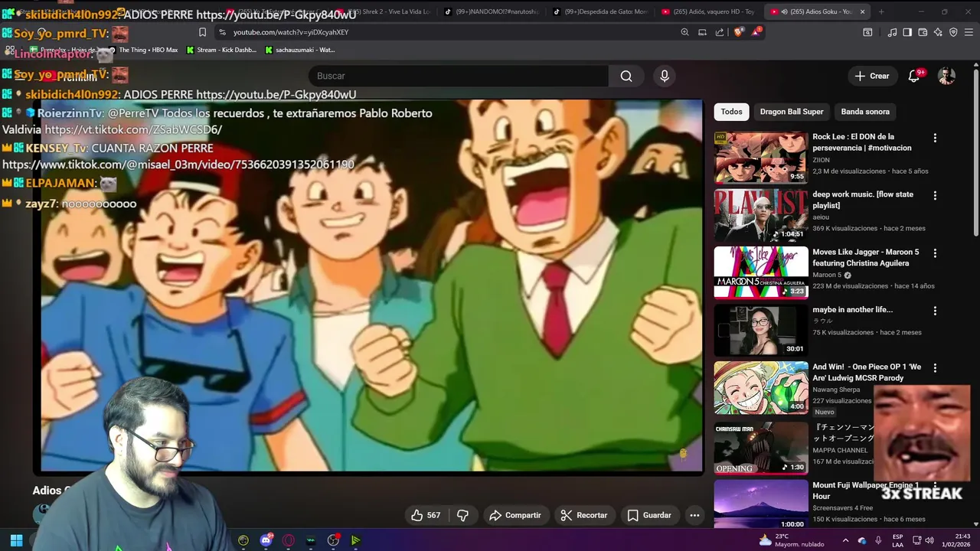Open the Brave Wallet icon
The width and height of the screenshot is (980, 551).
pos(923,32)
